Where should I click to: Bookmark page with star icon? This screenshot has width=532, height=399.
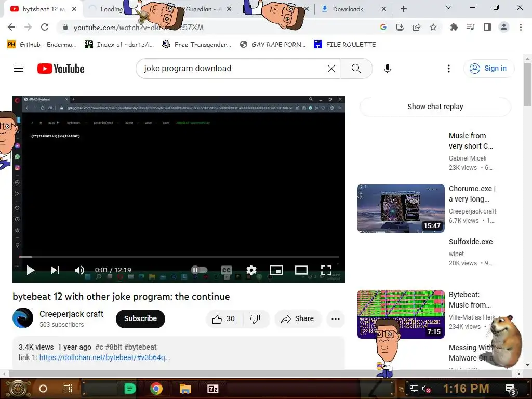(x=433, y=27)
